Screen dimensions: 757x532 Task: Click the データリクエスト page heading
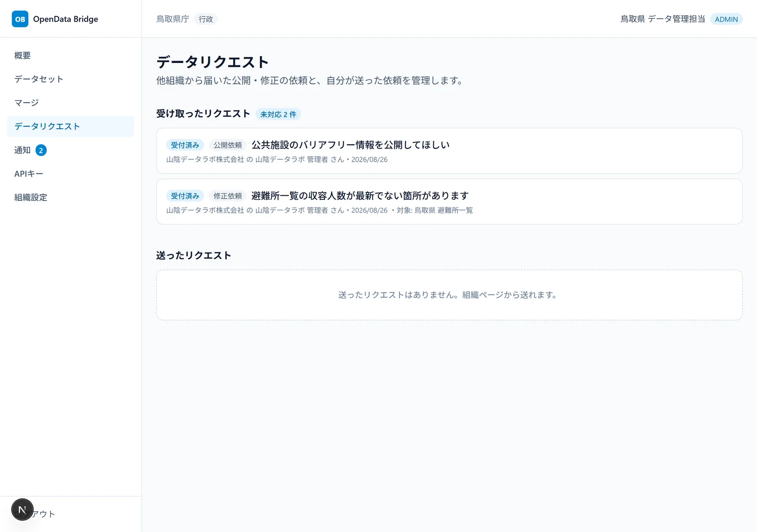pos(212,62)
